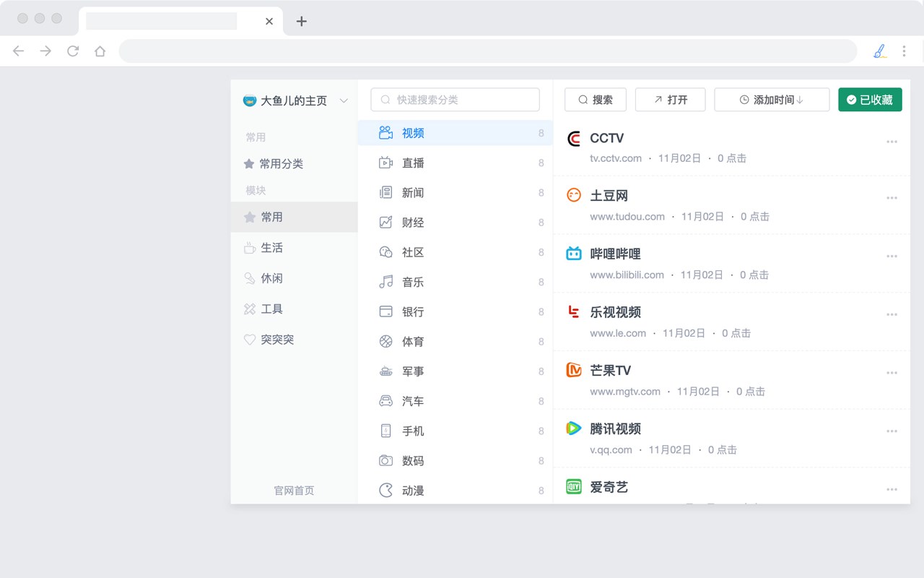Click the 新闻 newspaper icon
The width and height of the screenshot is (924, 578).
[x=386, y=192]
